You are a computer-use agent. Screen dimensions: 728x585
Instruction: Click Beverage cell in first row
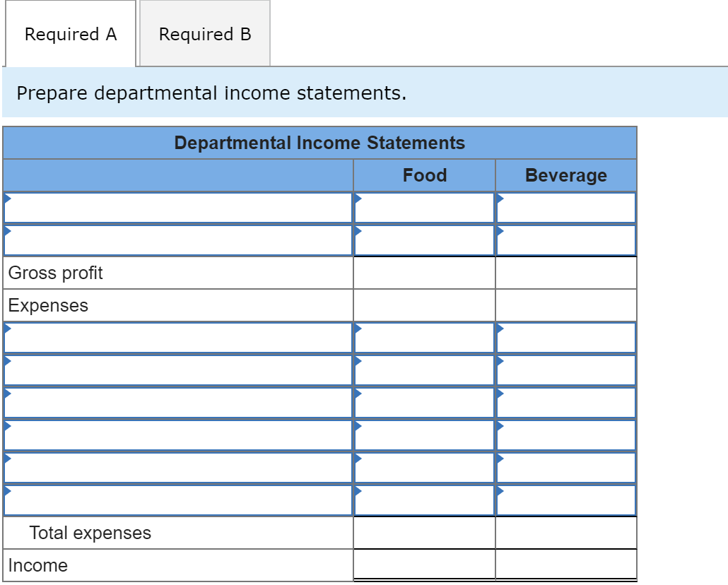click(566, 208)
